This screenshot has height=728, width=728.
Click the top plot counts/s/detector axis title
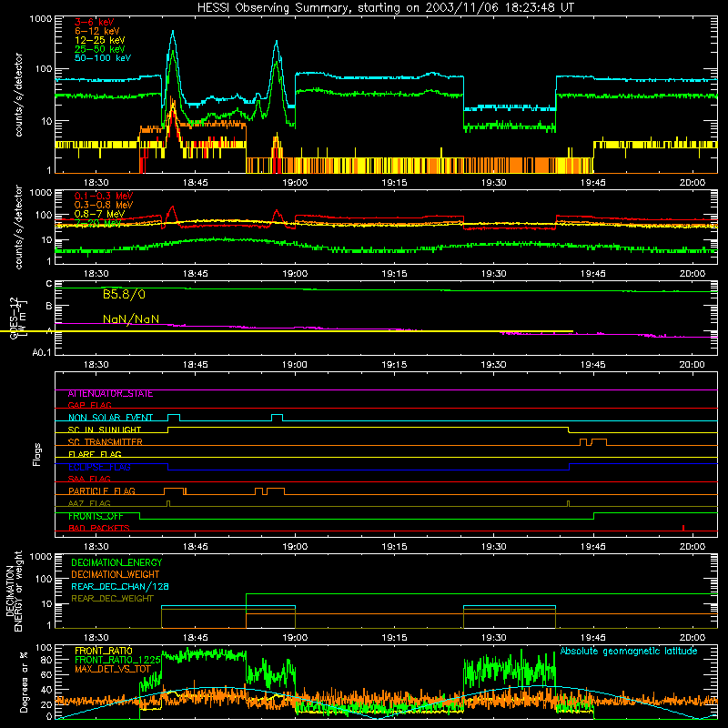click(x=18, y=95)
